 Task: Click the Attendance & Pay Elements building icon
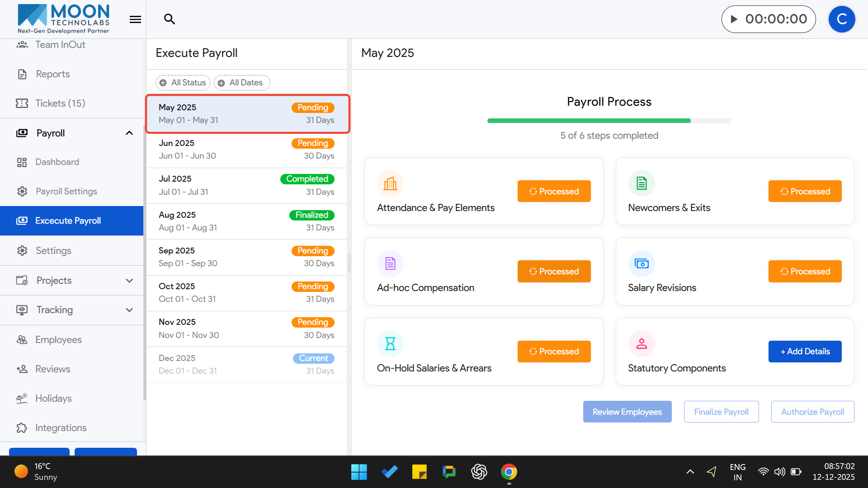(x=390, y=183)
